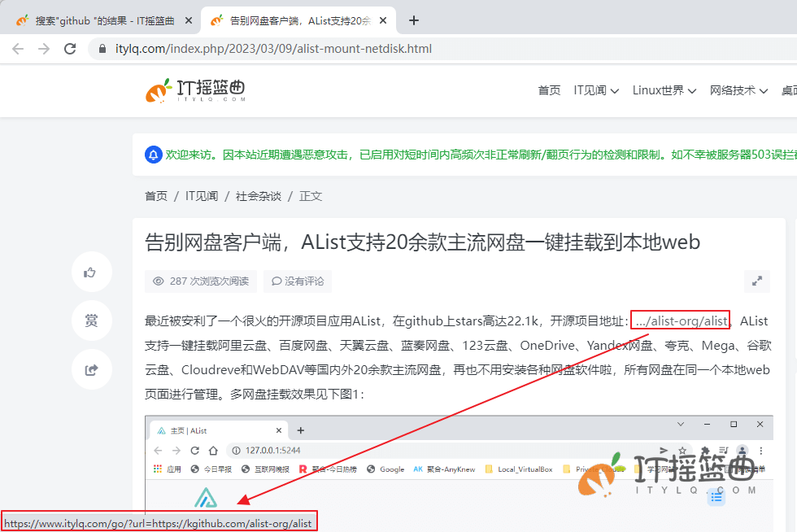Screen dimensions: 797x532
Task: Expand the 网络技术 dropdown
Action: pos(734,90)
